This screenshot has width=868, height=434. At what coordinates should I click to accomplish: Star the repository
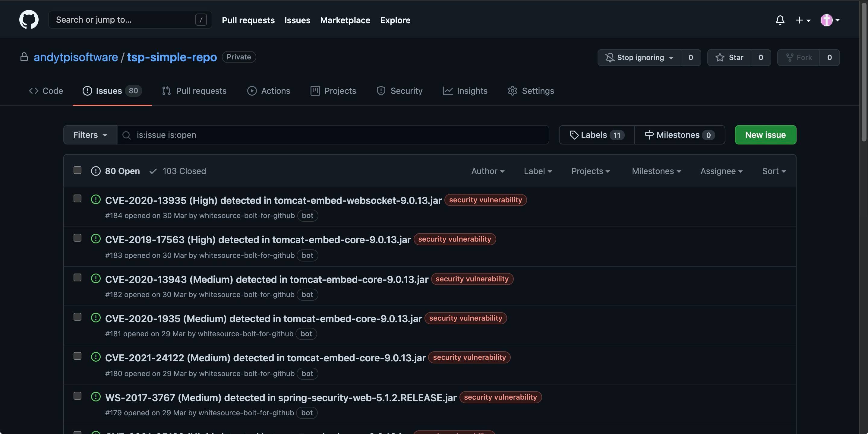(729, 57)
